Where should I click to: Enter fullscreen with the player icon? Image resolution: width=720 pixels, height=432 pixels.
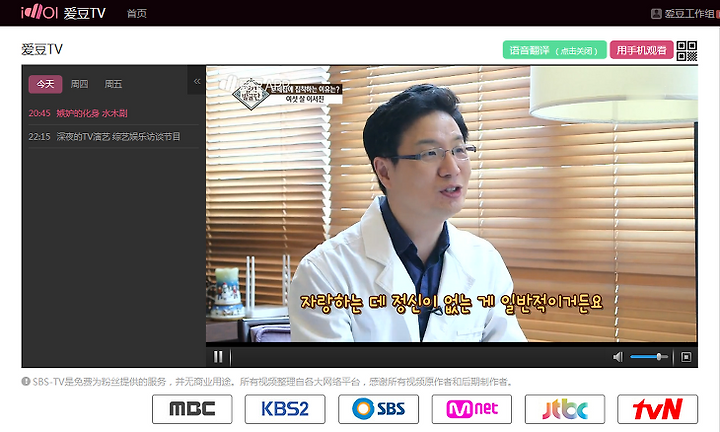pyautogui.click(x=686, y=357)
